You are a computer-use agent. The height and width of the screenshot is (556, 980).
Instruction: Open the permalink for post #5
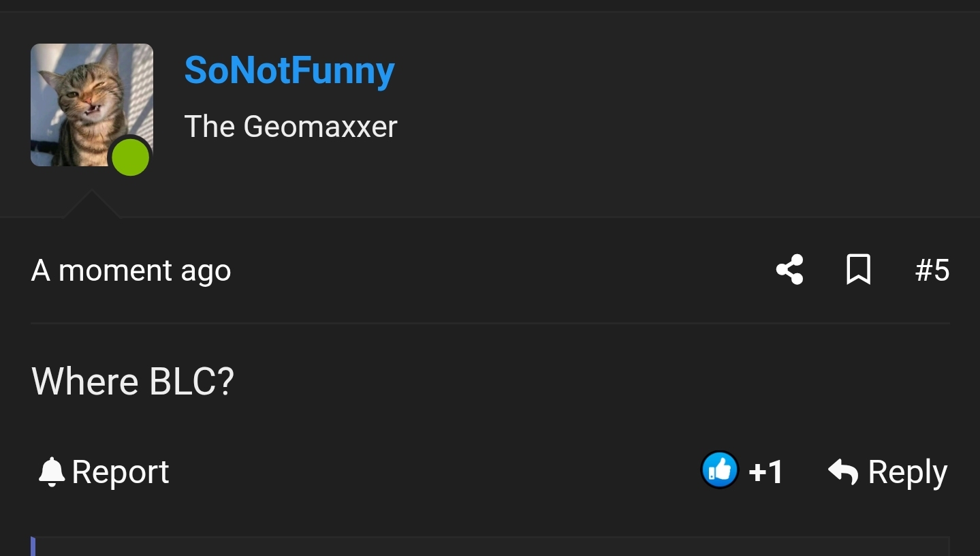click(932, 271)
